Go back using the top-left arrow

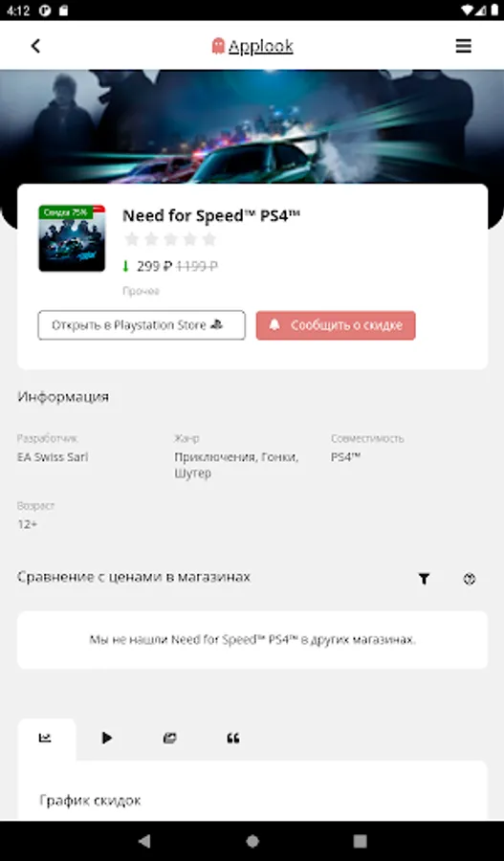(35, 46)
